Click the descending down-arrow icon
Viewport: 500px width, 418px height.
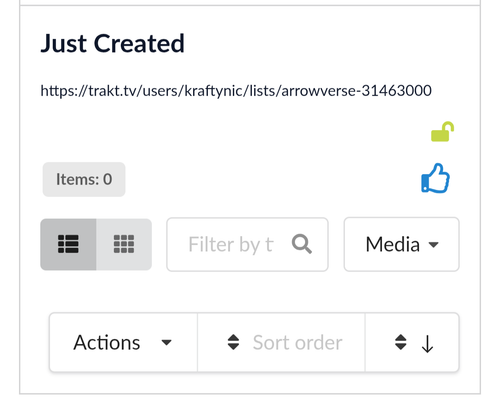point(427,343)
